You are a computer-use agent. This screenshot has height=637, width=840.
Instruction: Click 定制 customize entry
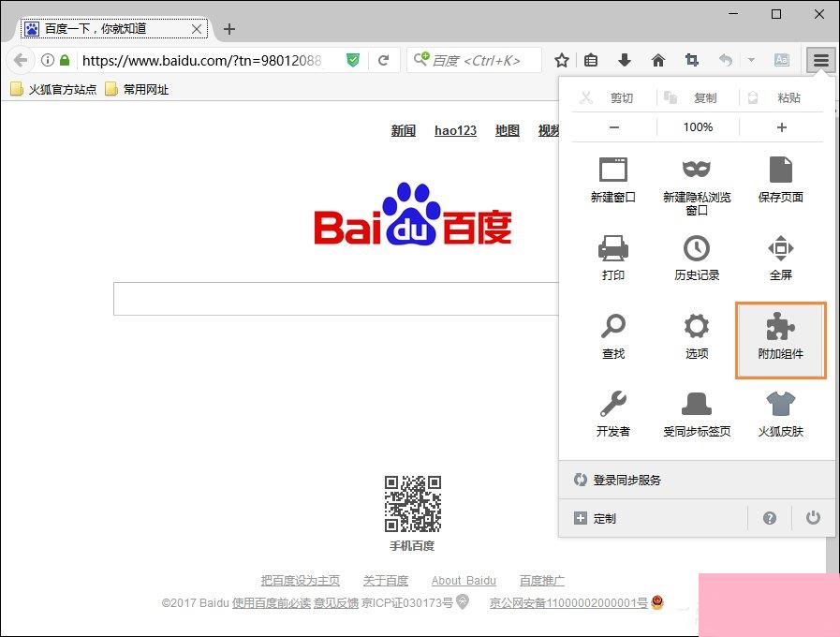pos(653,518)
